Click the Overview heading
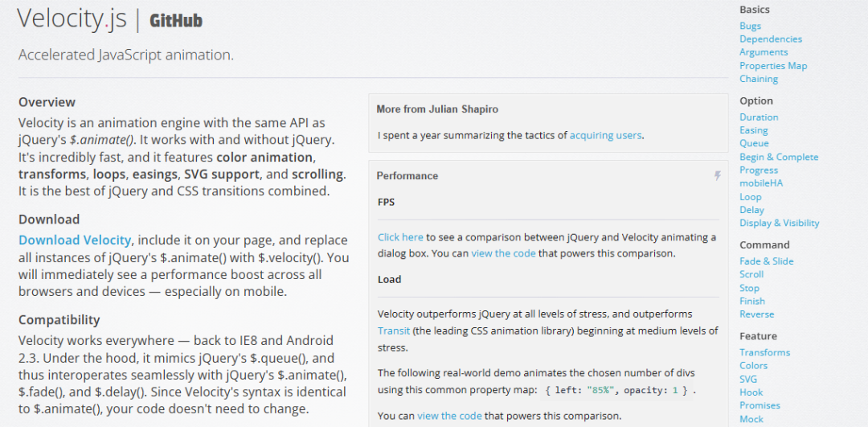This screenshot has width=868, height=427. coord(47,102)
